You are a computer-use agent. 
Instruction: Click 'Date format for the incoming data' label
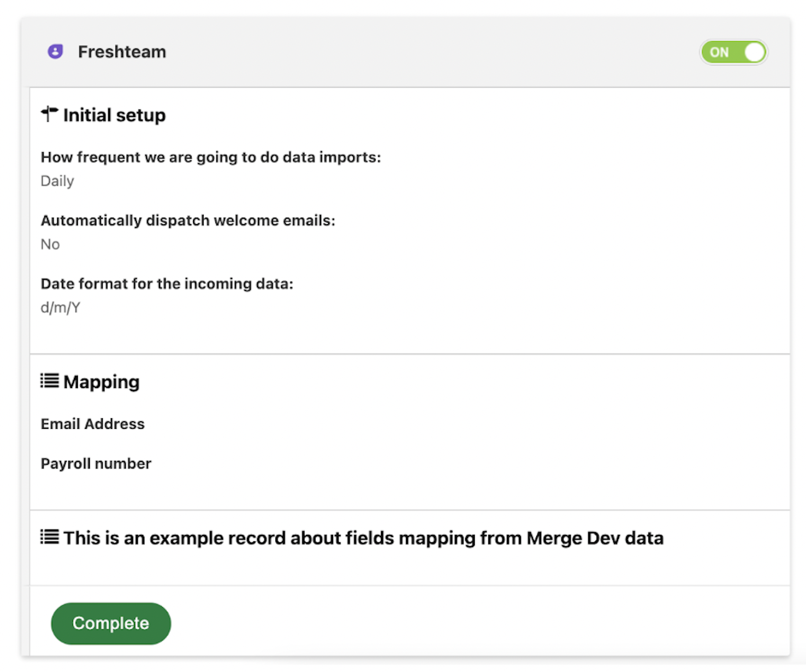(x=167, y=284)
